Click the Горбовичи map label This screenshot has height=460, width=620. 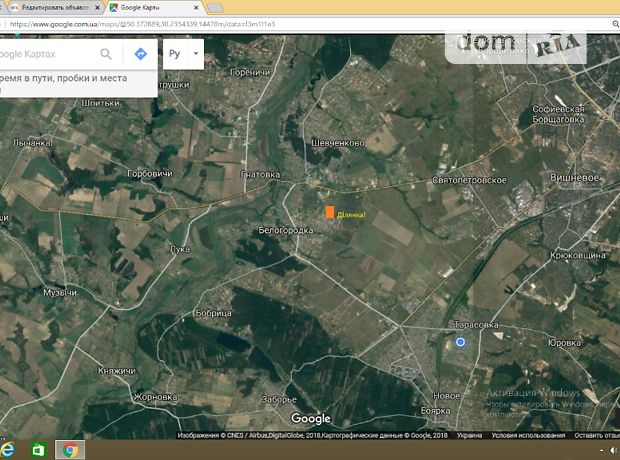point(150,173)
